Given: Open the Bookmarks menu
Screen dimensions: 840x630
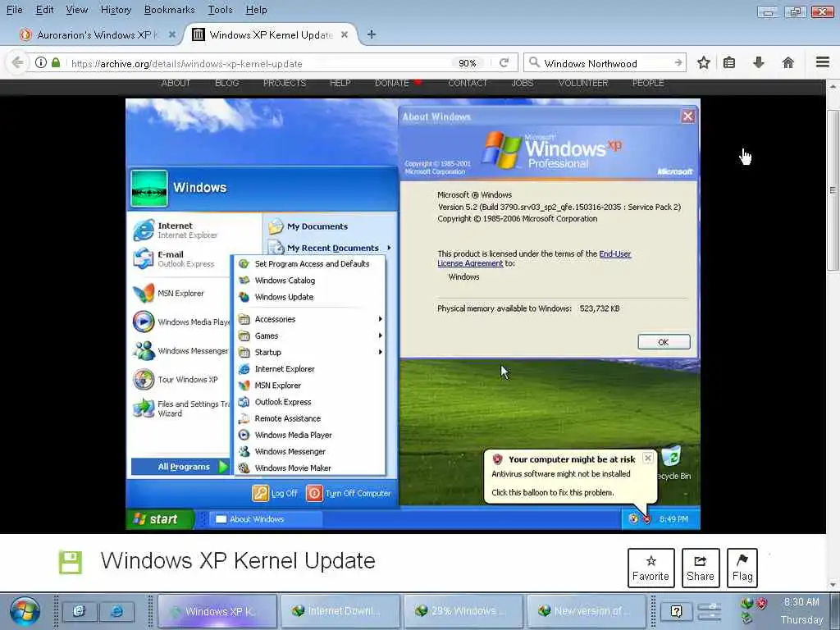Looking at the screenshot, I should point(169,10).
